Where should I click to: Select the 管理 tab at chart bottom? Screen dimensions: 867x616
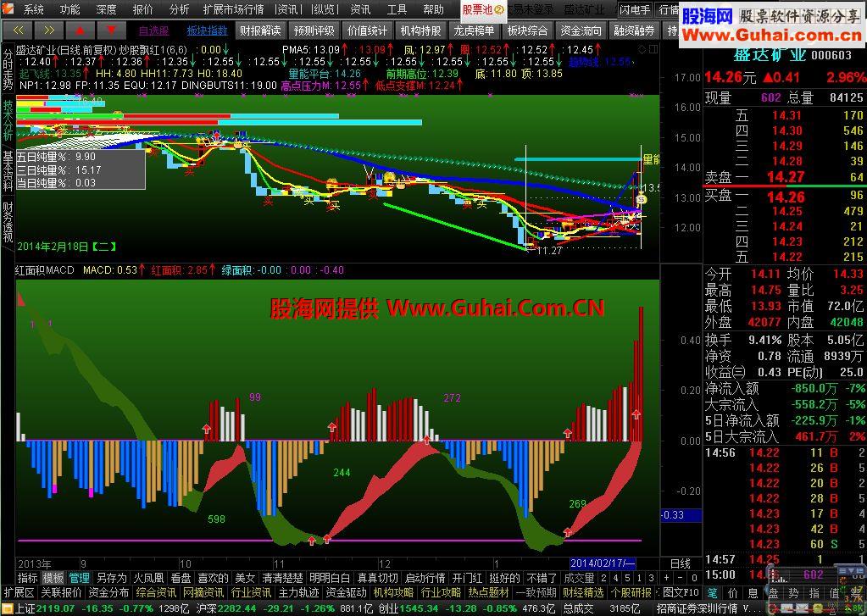[79, 579]
